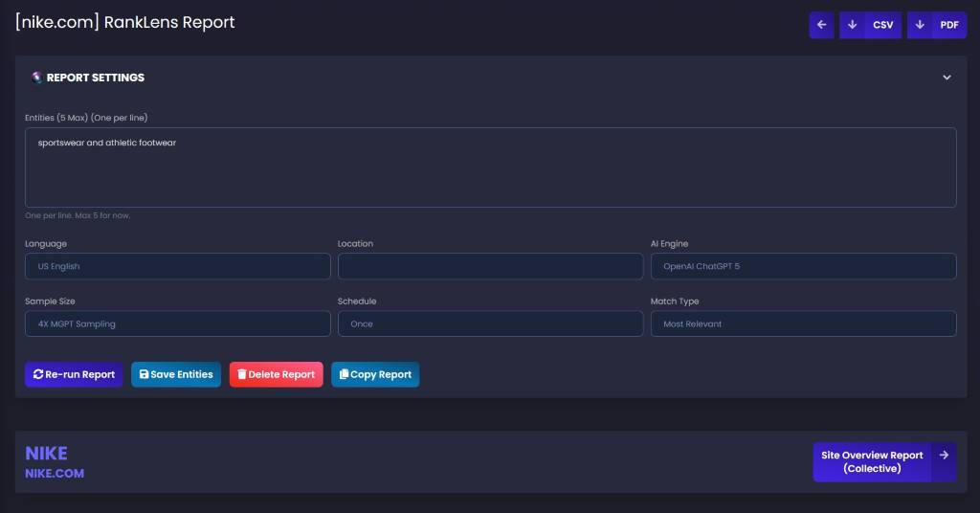This screenshot has height=513, width=980.
Task: Click the arrow on Site Overview Report
Action: 944,456
